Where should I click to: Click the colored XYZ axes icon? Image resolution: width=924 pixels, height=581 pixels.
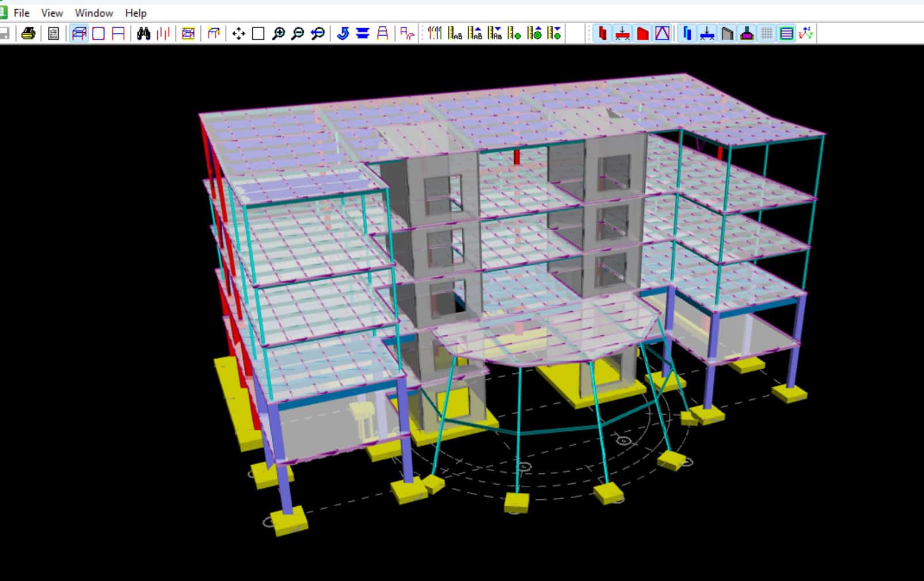(x=806, y=33)
